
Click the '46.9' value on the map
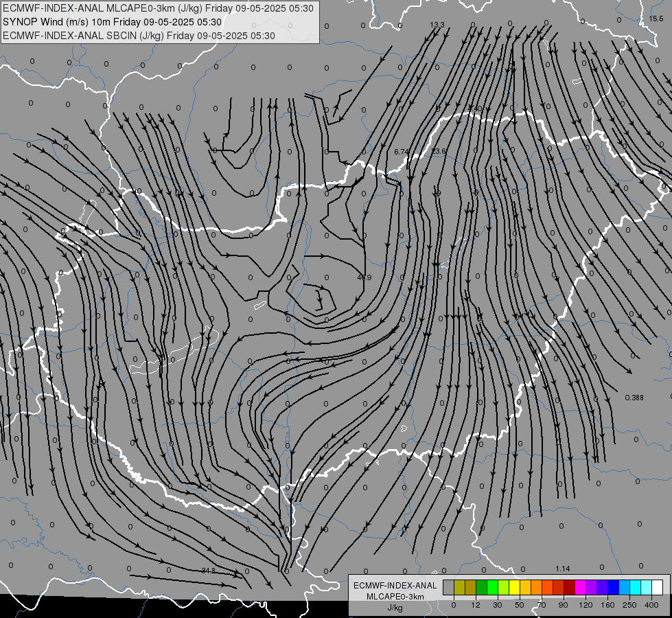tap(364, 277)
